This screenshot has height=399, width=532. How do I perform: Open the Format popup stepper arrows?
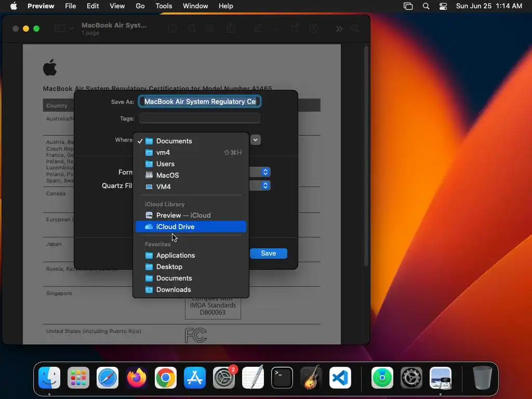[265, 172]
